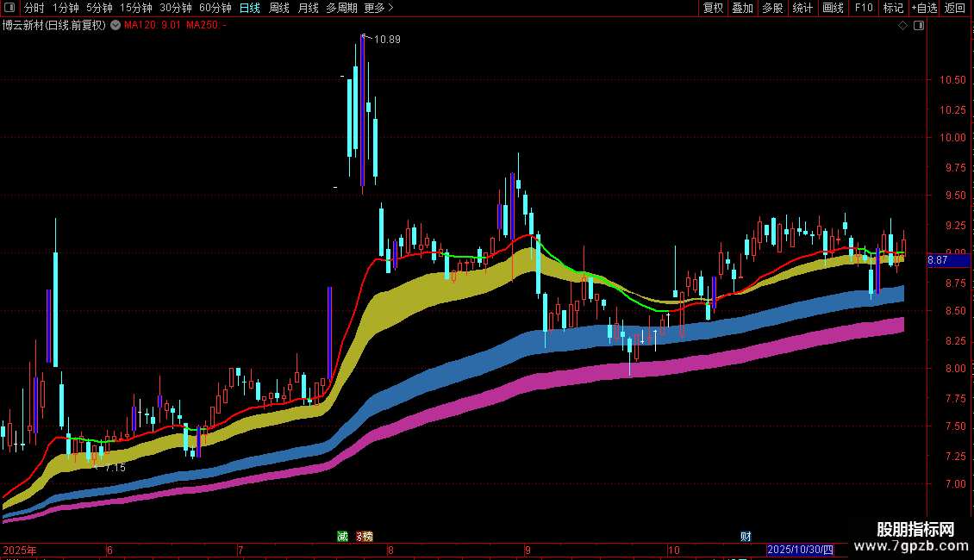Screen dimensions: 974x560
Task: Toggle the right side panel icon
Action: tap(919, 25)
